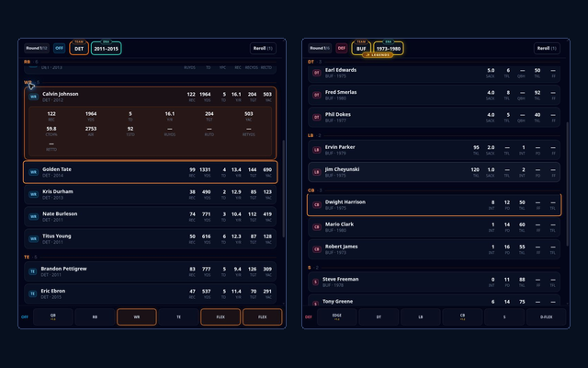Click Reroll button in offense panel
Viewport: 588px width, 368px height.
click(263, 48)
